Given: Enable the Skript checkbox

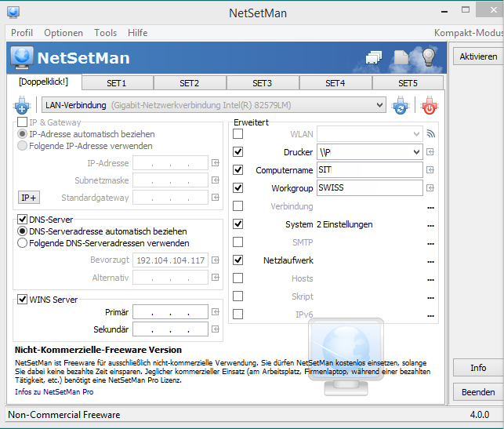Looking at the screenshot, I should pos(237,296).
